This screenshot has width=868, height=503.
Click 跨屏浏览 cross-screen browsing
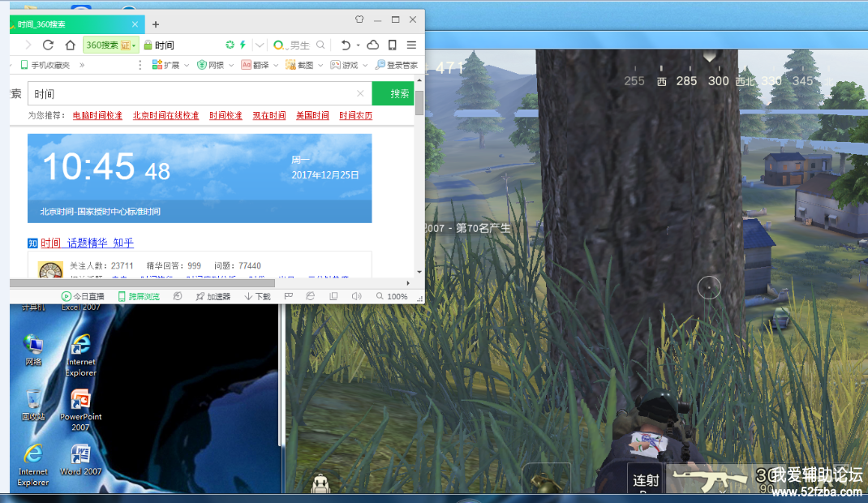point(139,297)
